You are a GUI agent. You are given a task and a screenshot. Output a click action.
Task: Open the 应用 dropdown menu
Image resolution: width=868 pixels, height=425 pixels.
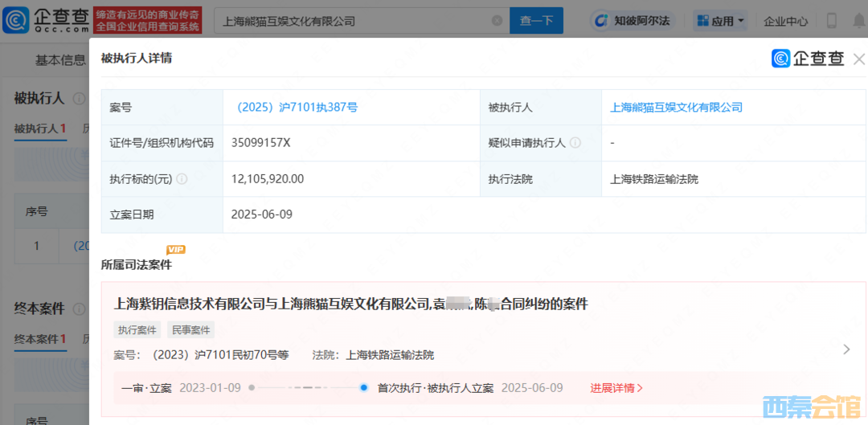coord(720,21)
